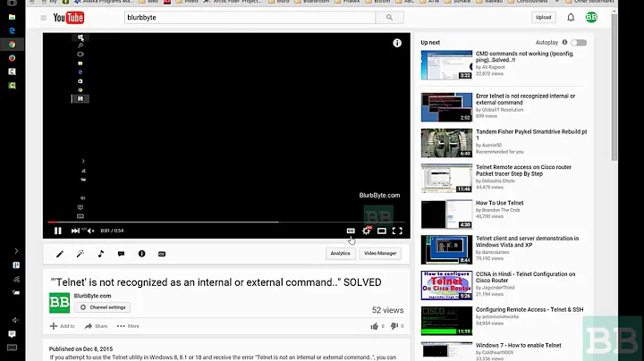Screen dimensions: 644x361
Task: Click the CMD commands video thumbnail
Action: (x=446, y=65)
